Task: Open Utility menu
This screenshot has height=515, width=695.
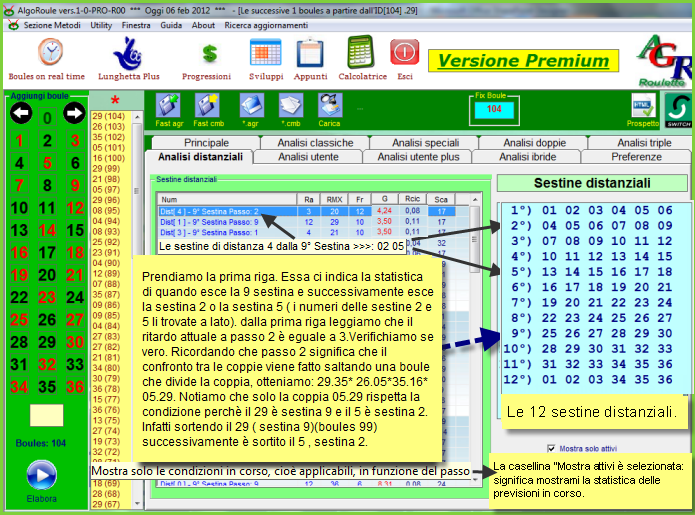Action: (101, 25)
